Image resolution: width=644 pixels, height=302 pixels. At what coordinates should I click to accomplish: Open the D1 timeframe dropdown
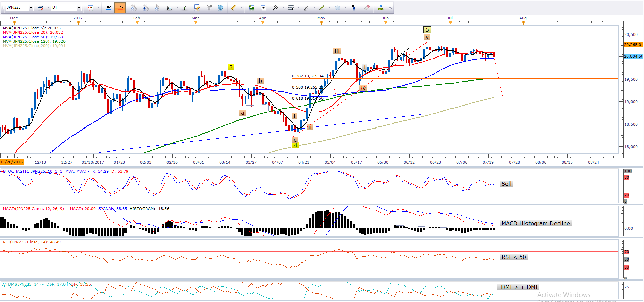[x=79, y=8]
